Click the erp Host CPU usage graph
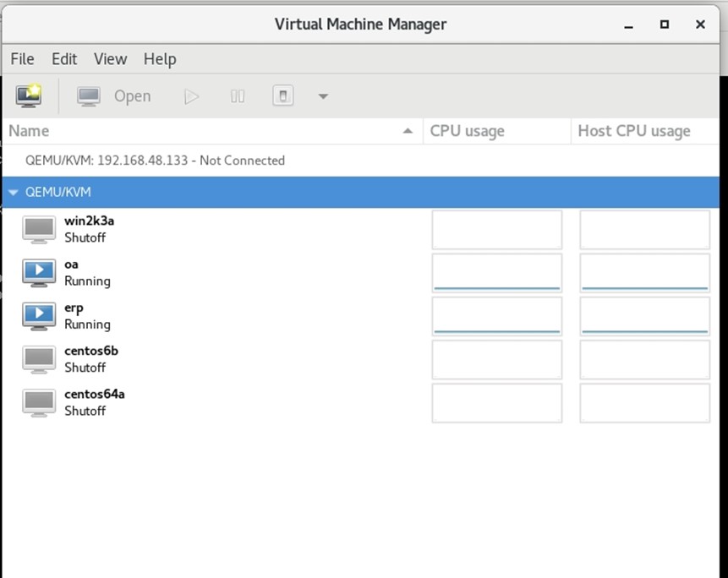 pyautogui.click(x=645, y=316)
